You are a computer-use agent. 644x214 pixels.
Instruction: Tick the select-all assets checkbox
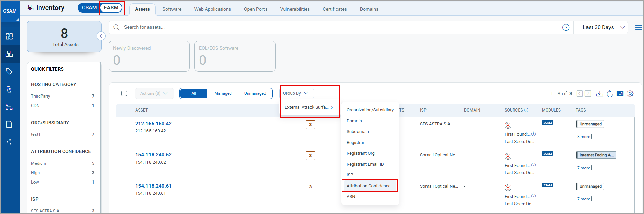[x=124, y=93]
